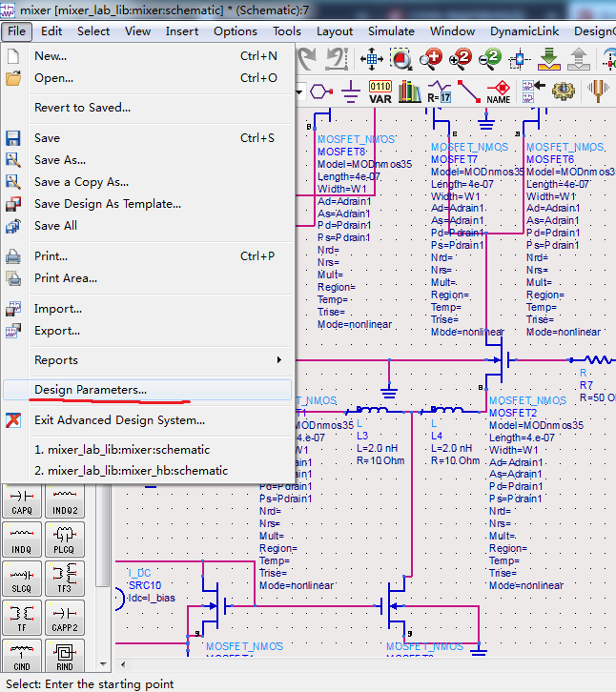Viewport: 616px width, 692px height.
Task: Place an INDQ2 component from the palette
Action: 65,500
